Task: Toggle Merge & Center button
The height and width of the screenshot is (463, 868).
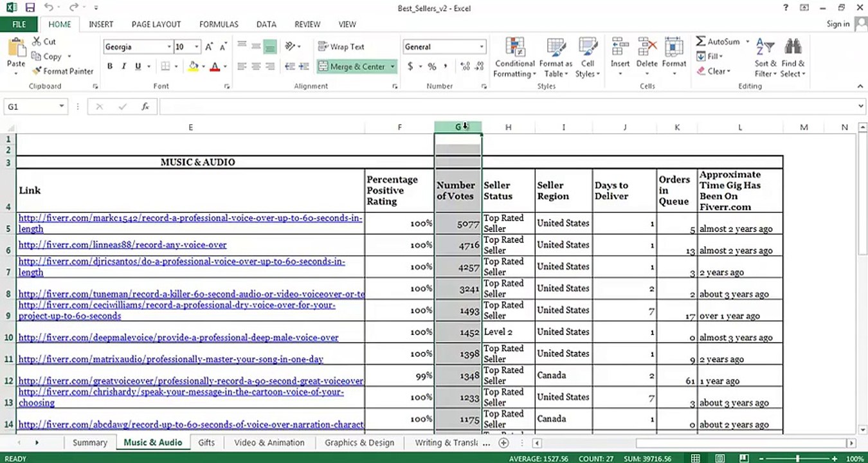Action: pyautogui.click(x=352, y=66)
